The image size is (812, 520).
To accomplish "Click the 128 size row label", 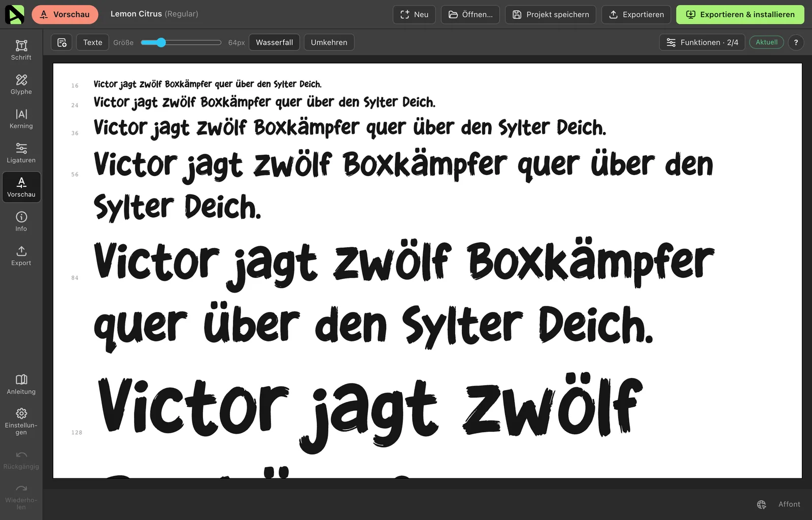I will (77, 433).
